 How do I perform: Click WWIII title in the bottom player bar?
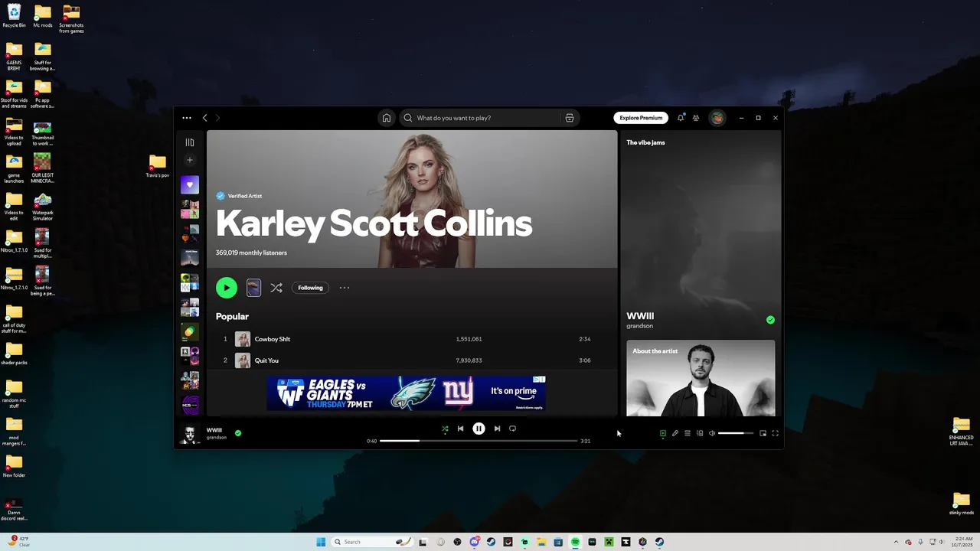tap(214, 430)
